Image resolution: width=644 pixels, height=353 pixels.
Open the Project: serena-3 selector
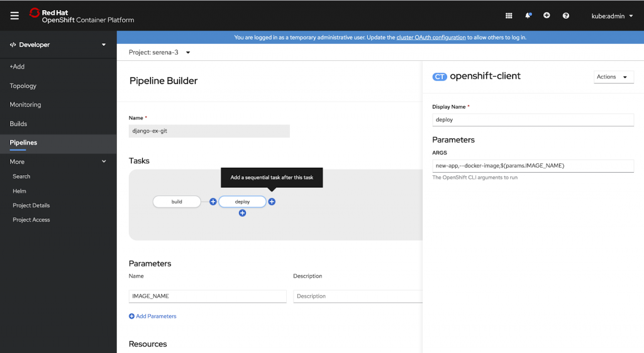pos(159,52)
